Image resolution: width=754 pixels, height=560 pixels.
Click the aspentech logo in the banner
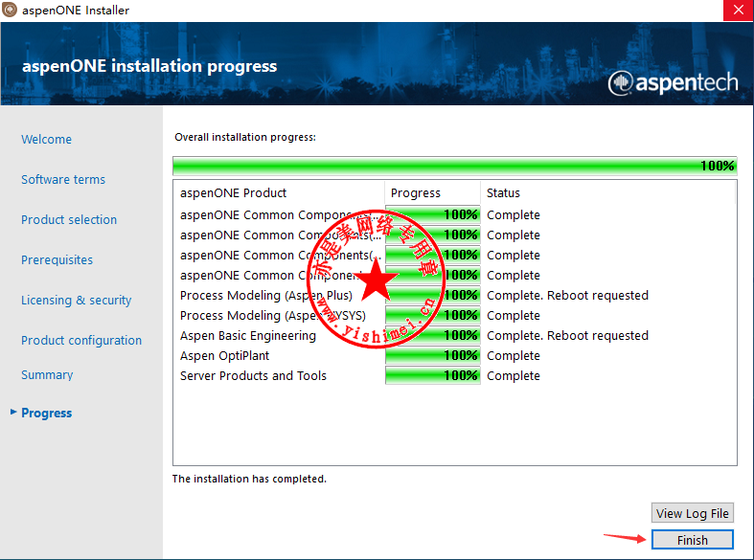673,83
